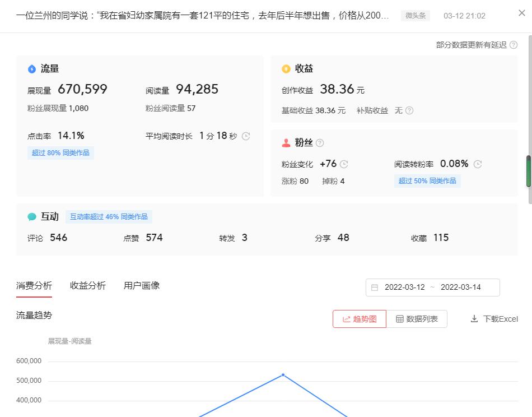The height and width of the screenshot is (417, 532).
Task: Open the date range picker
Action: 432,287
